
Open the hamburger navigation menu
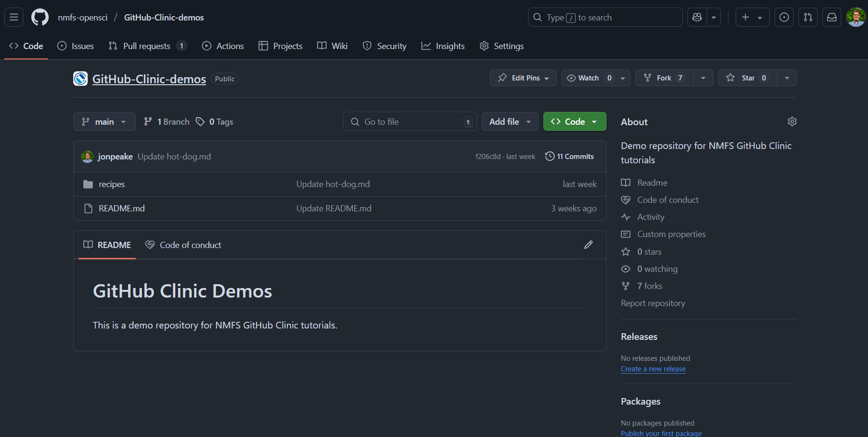point(14,17)
